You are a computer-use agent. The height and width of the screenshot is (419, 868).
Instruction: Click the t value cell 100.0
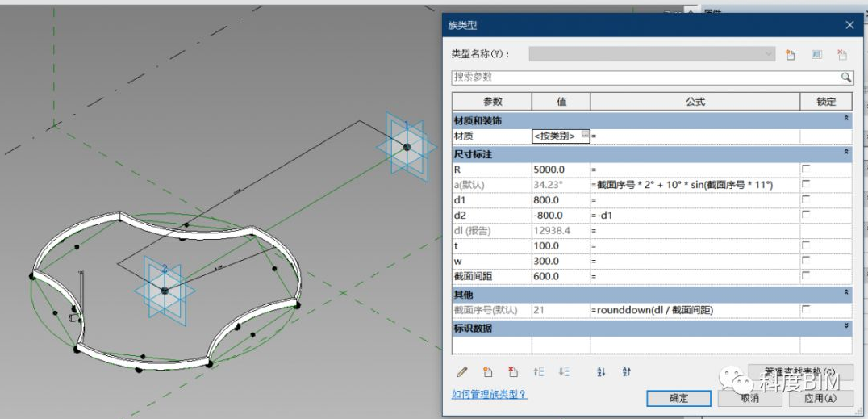(561, 245)
